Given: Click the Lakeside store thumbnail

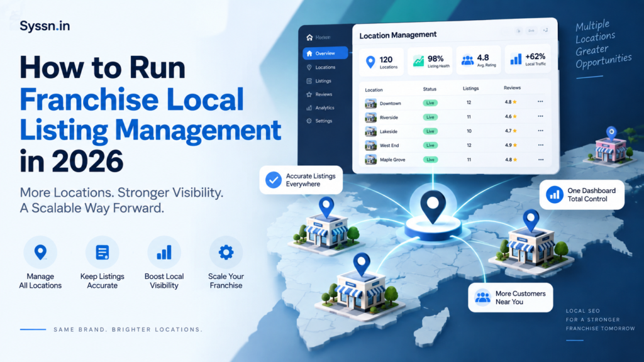Looking at the screenshot, I should (371, 132).
